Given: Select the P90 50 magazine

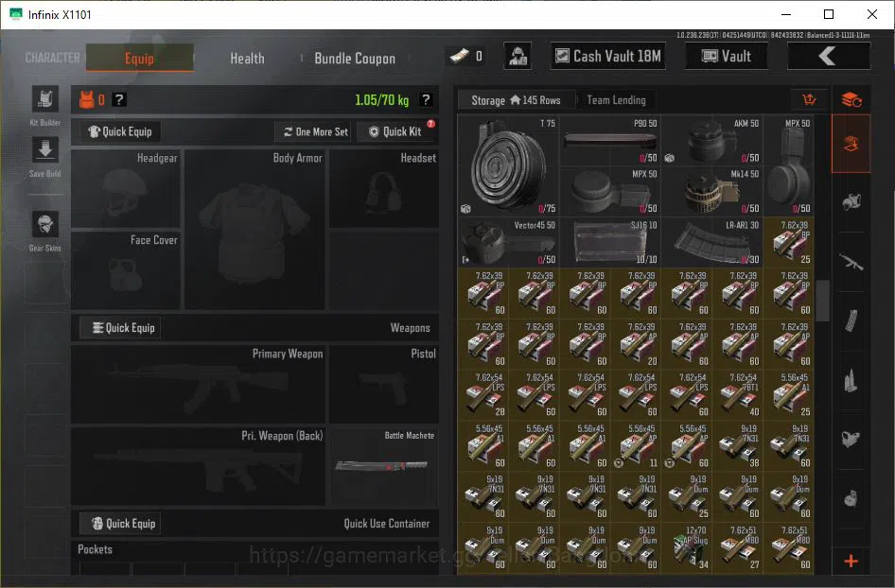Looking at the screenshot, I should [610, 140].
